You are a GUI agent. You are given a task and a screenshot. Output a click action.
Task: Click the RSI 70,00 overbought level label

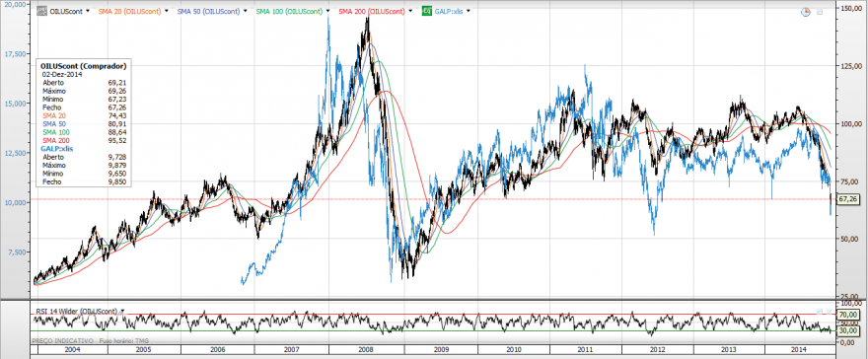[847, 315]
